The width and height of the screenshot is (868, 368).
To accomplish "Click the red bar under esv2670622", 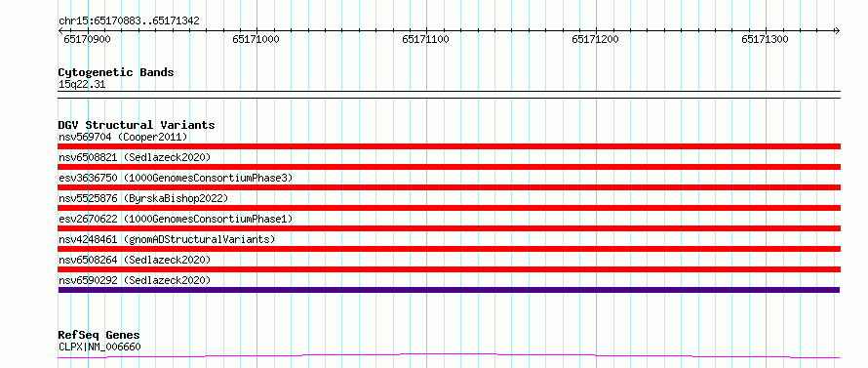I will tap(449, 228).
